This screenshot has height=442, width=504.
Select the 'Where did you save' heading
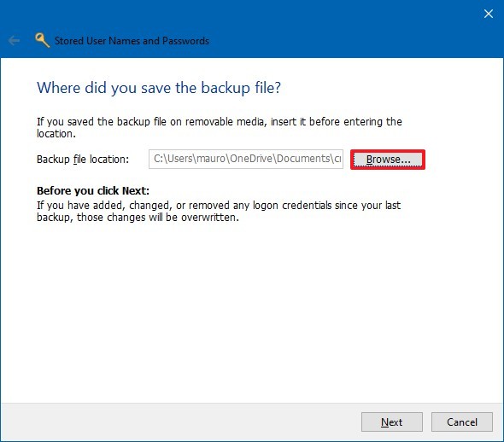(159, 88)
